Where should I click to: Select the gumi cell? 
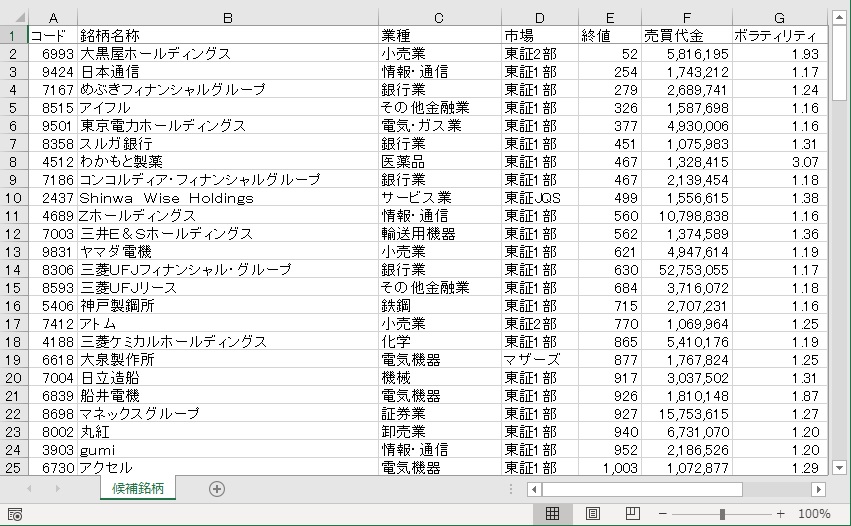tap(228, 449)
